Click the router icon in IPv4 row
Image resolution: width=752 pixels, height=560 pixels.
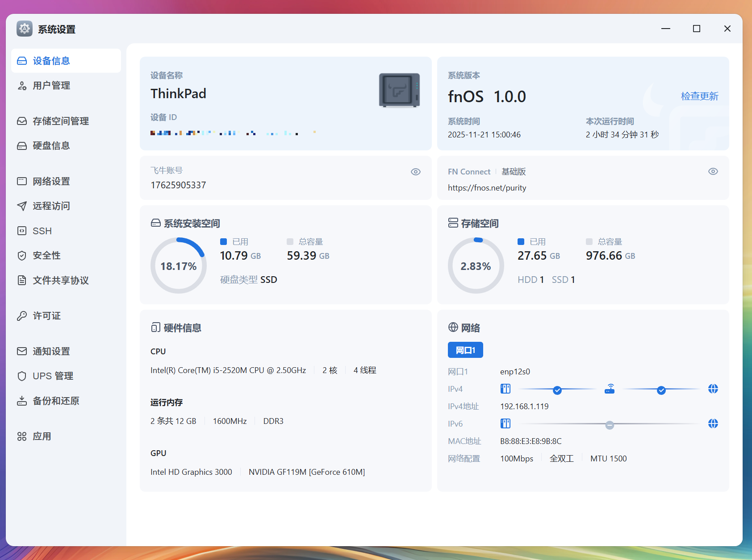pyautogui.click(x=610, y=389)
